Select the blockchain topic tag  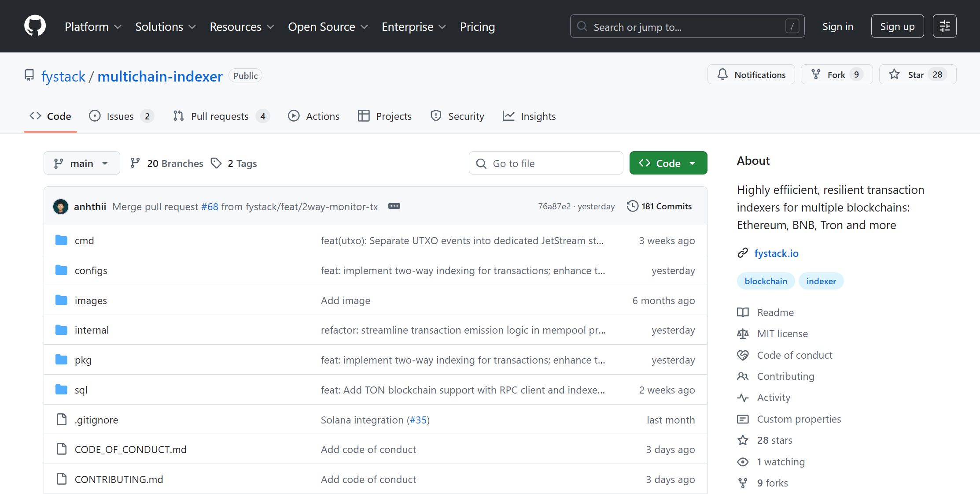[766, 281]
